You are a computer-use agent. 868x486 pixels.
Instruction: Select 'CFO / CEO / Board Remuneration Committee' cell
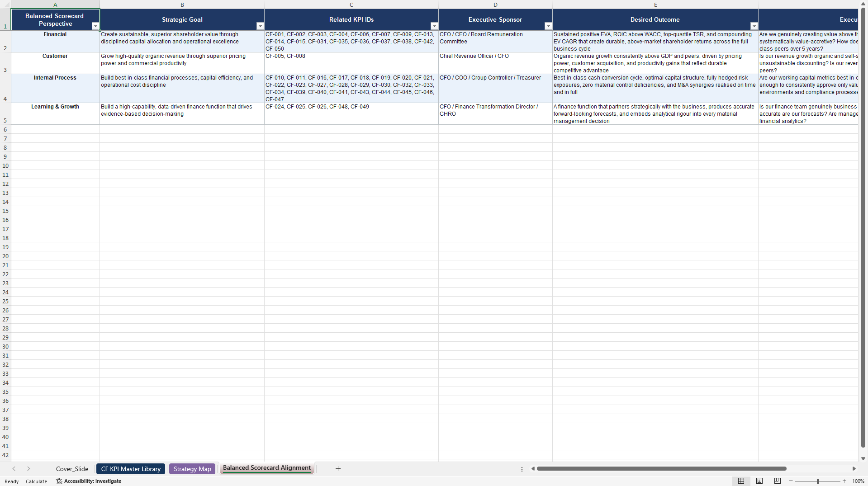click(495, 42)
